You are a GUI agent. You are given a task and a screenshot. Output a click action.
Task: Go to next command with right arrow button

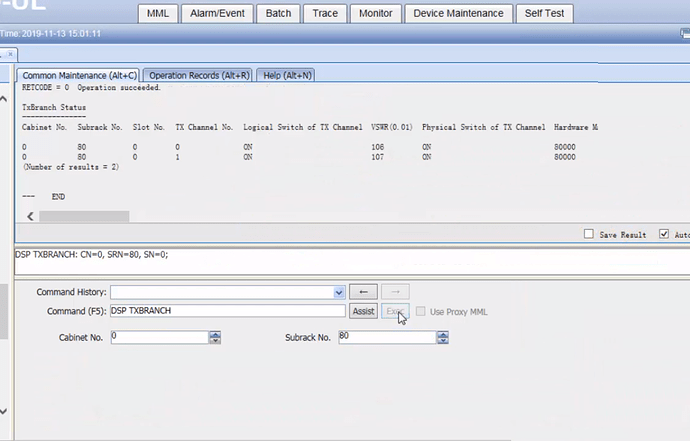click(x=395, y=292)
